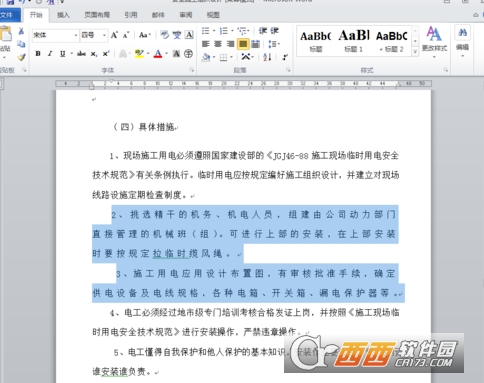
Task: Open the Change Case Aa dropdown
Action: pos(145,35)
